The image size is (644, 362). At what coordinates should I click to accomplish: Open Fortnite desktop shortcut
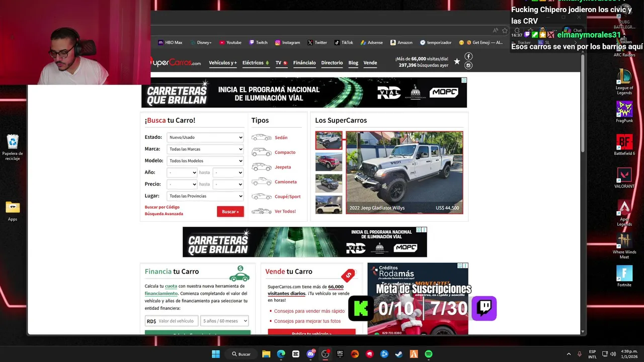click(x=624, y=276)
